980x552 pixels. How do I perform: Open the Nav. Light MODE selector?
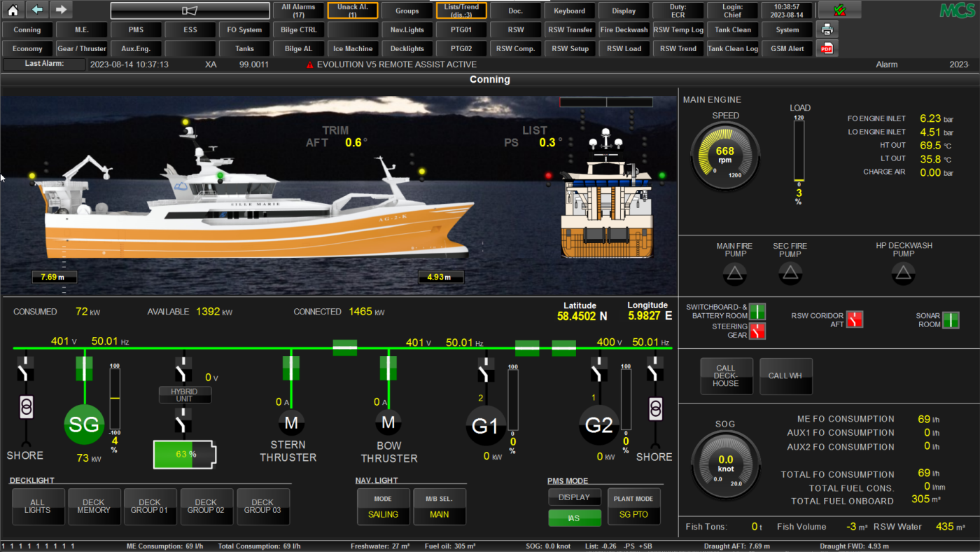(x=383, y=506)
